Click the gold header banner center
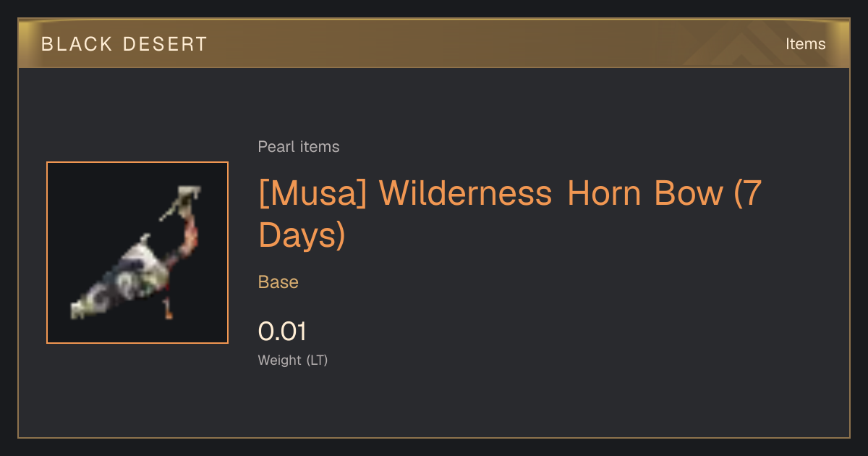Image resolution: width=868 pixels, height=456 pixels. (434, 43)
